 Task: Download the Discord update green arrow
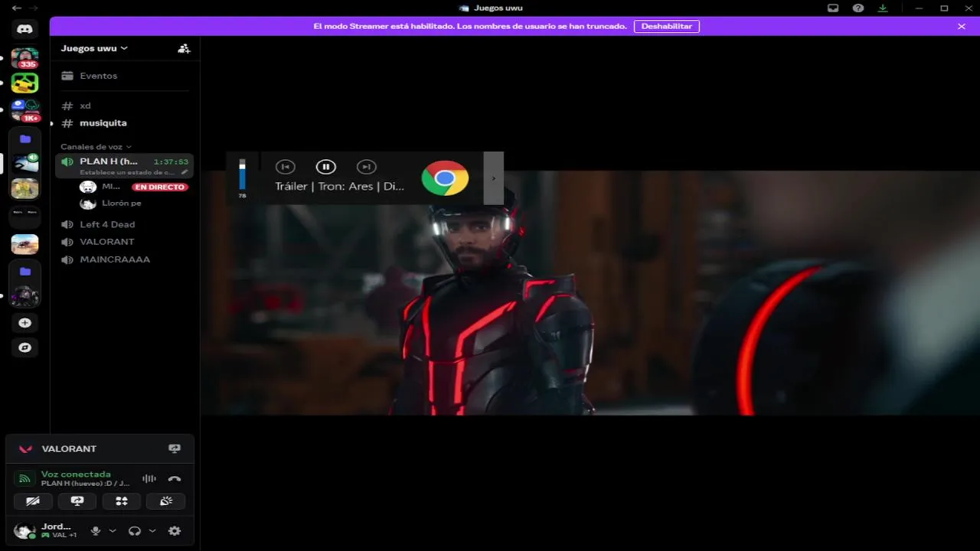883,8
